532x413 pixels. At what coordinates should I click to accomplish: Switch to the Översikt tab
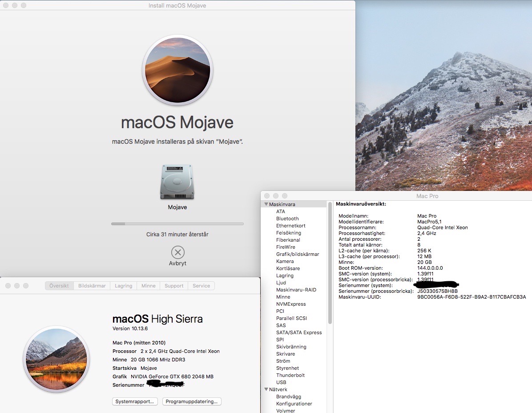click(x=59, y=286)
